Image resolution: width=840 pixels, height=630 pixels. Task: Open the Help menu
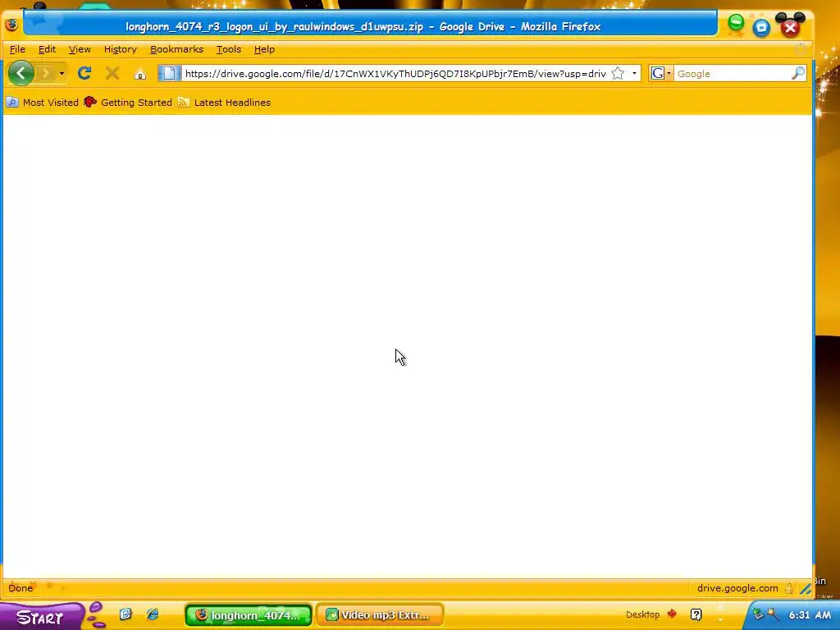tap(264, 49)
